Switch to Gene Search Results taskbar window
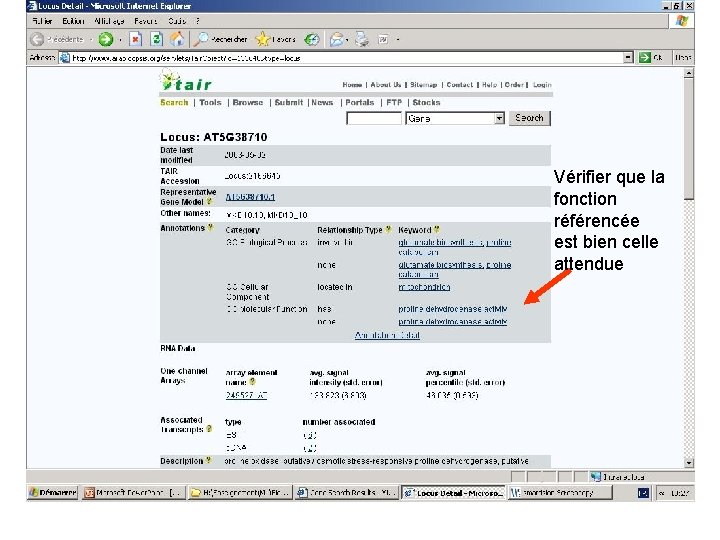The height and width of the screenshot is (540, 720). (x=346, y=493)
